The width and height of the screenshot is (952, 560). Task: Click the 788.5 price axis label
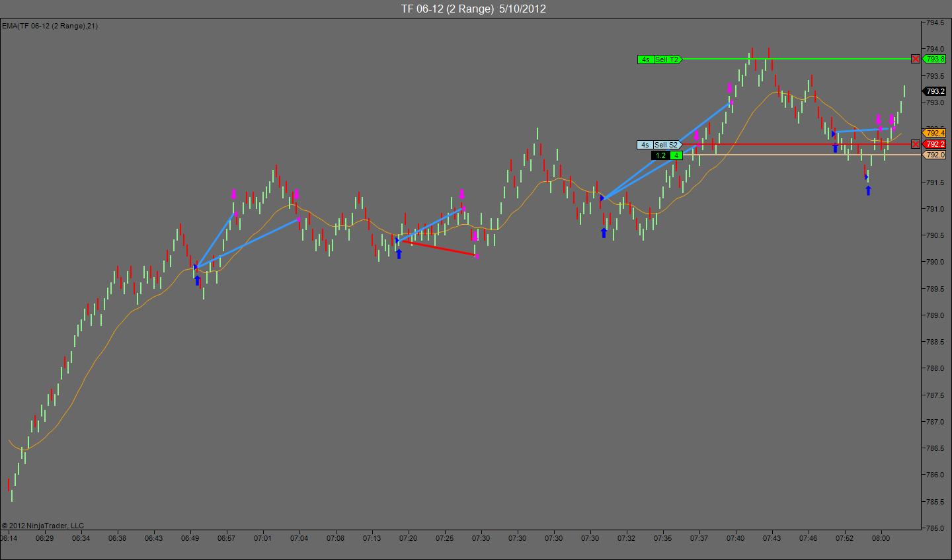coord(935,342)
